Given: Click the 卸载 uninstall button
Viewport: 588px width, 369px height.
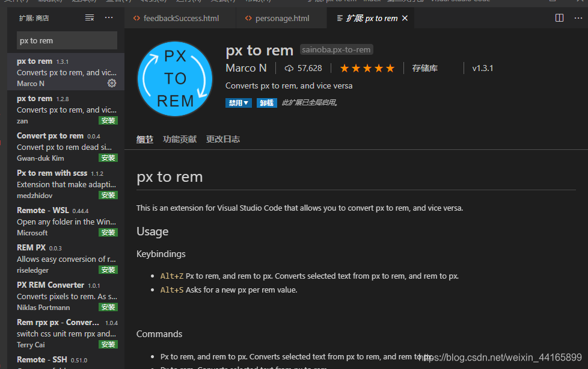Looking at the screenshot, I should point(266,103).
